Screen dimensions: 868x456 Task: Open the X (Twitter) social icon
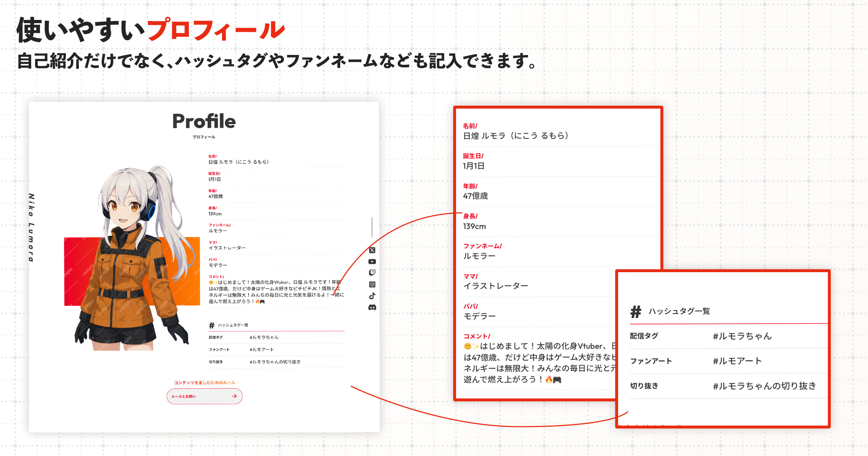tap(372, 250)
